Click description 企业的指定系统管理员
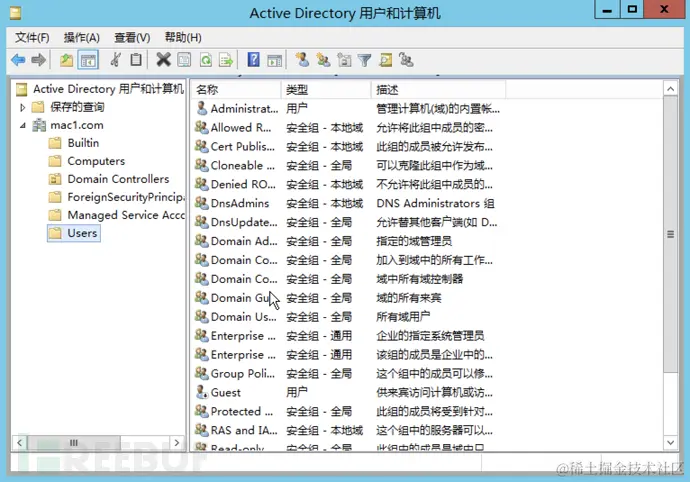 (x=430, y=335)
